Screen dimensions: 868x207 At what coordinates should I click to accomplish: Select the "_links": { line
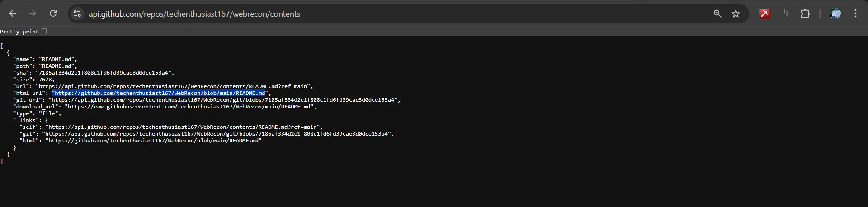31,120
